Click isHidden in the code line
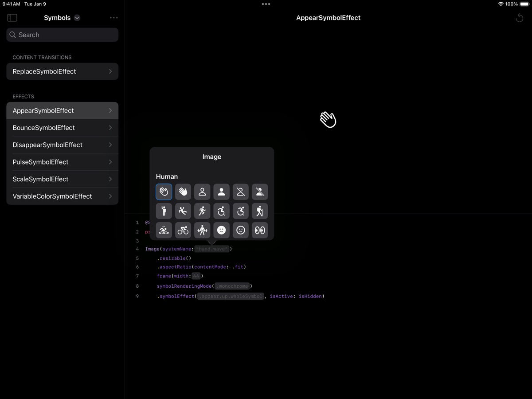 coord(310,296)
